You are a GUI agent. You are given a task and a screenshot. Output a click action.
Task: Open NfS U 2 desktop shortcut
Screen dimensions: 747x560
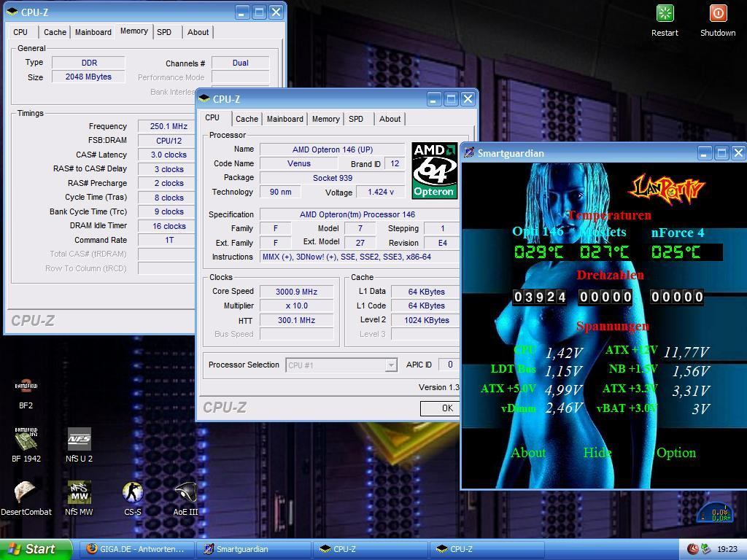coord(79,444)
